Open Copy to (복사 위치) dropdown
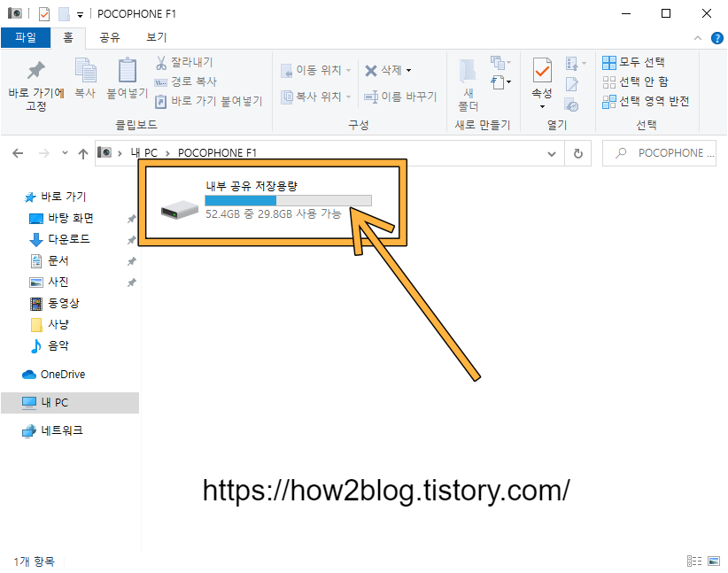The width and height of the screenshot is (728, 573). (316, 97)
